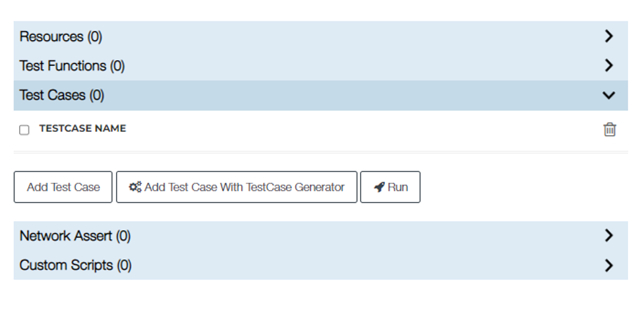Click the trash can delete icon
The height and width of the screenshot is (320, 644).
coord(610,129)
